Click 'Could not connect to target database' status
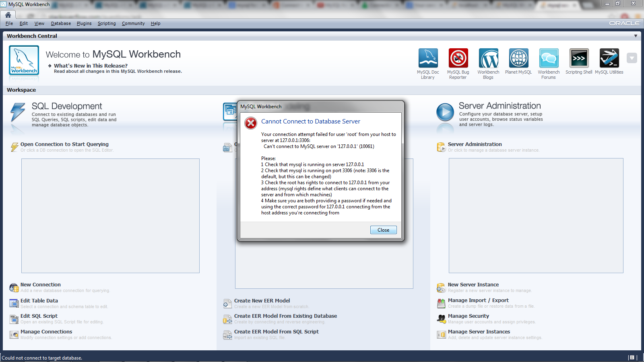 click(42, 358)
